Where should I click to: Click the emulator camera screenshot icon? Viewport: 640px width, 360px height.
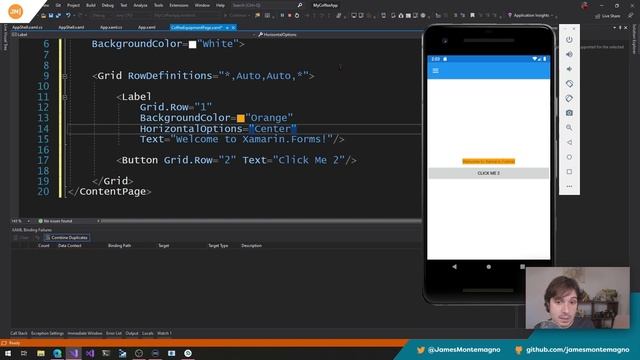click(569, 113)
